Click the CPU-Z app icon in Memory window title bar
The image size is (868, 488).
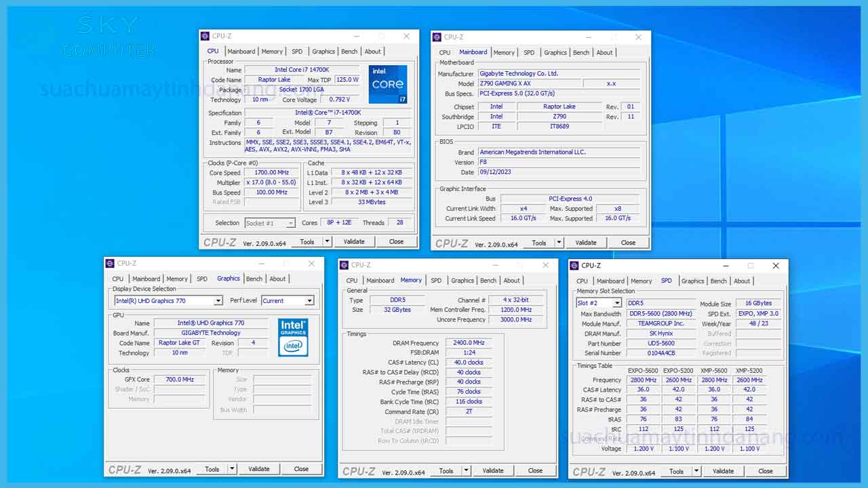click(x=344, y=265)
